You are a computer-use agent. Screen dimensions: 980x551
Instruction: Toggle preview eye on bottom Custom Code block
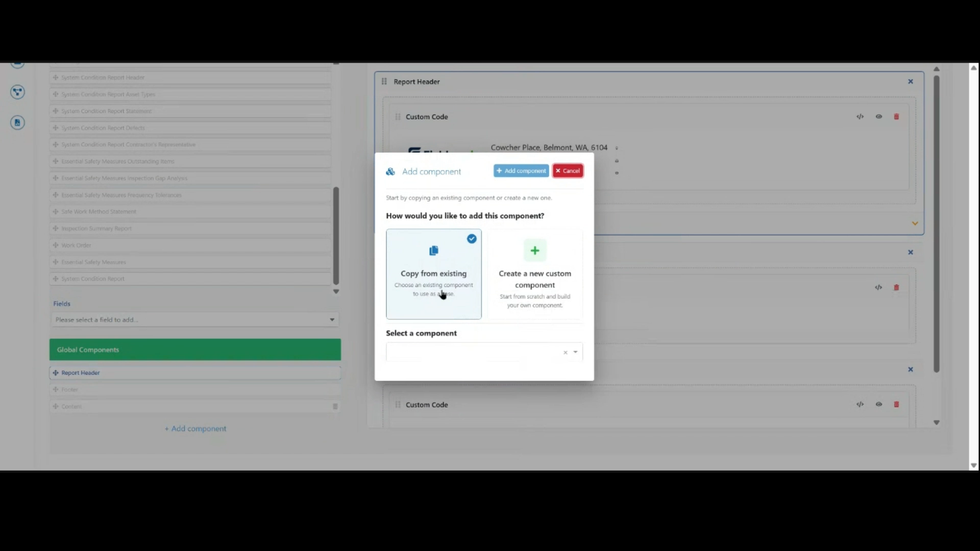click(x=879, y=405)
